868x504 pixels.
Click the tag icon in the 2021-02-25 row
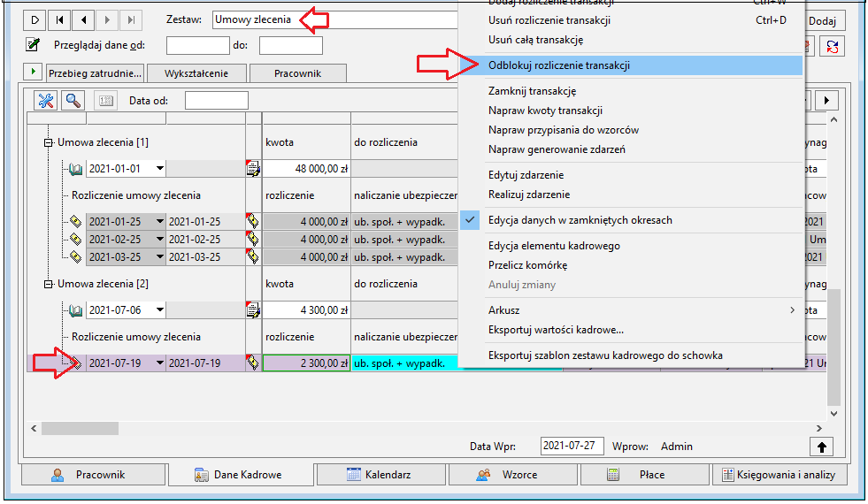(x=252, y=240)
